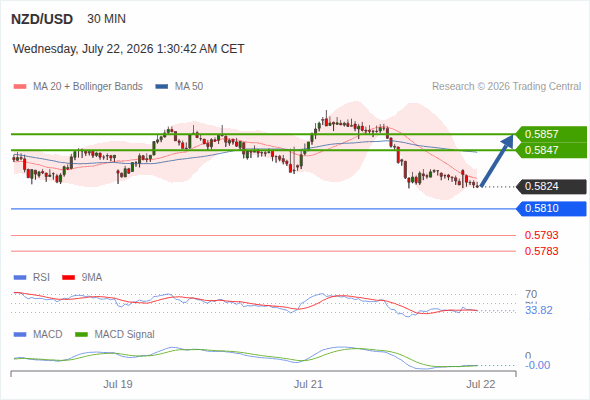
Task: Click the MA 20 + Bollinger Bands legend label
Action: (x=88, y=87)
